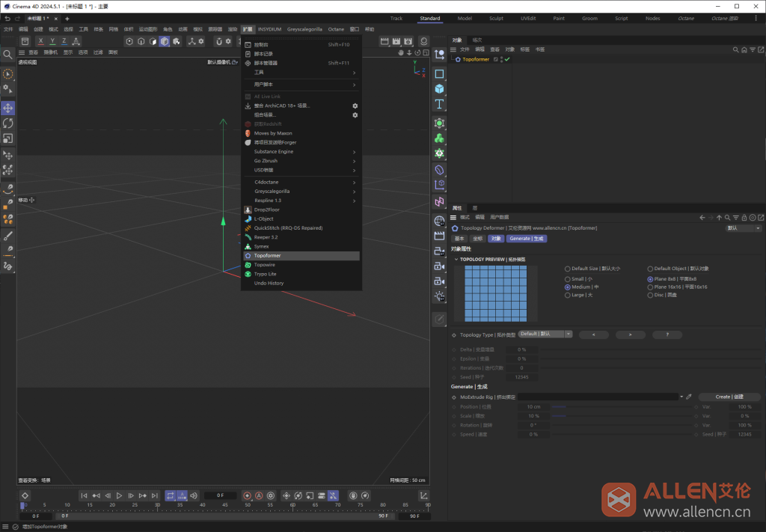Click the Trypo Lite icon
The height and width of the screenshot is (532, 766).
(248, 274)
